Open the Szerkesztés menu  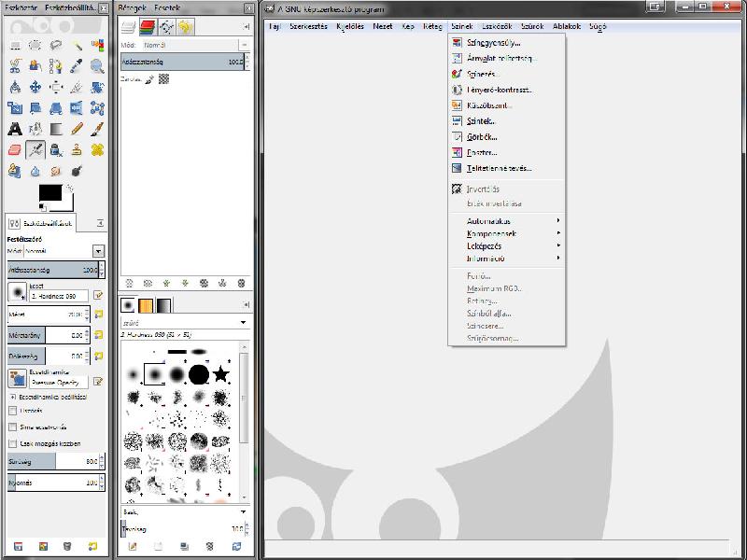point(309,26)
